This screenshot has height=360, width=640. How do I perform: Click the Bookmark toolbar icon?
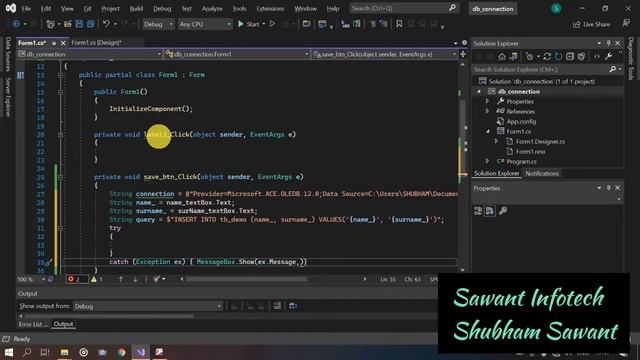[399, 24]
